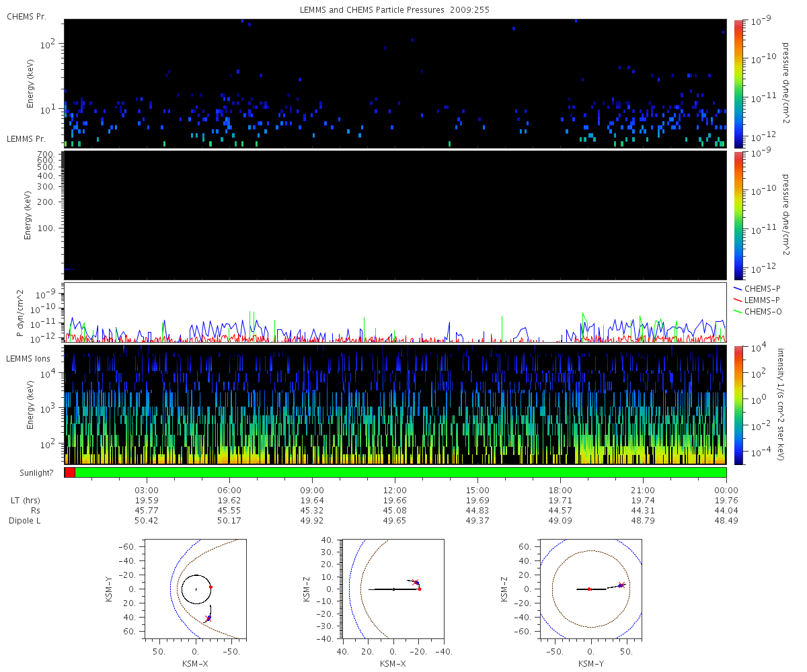
Task: Click the LEMMS Ions intensity color bar
Action: pos(738,405)
